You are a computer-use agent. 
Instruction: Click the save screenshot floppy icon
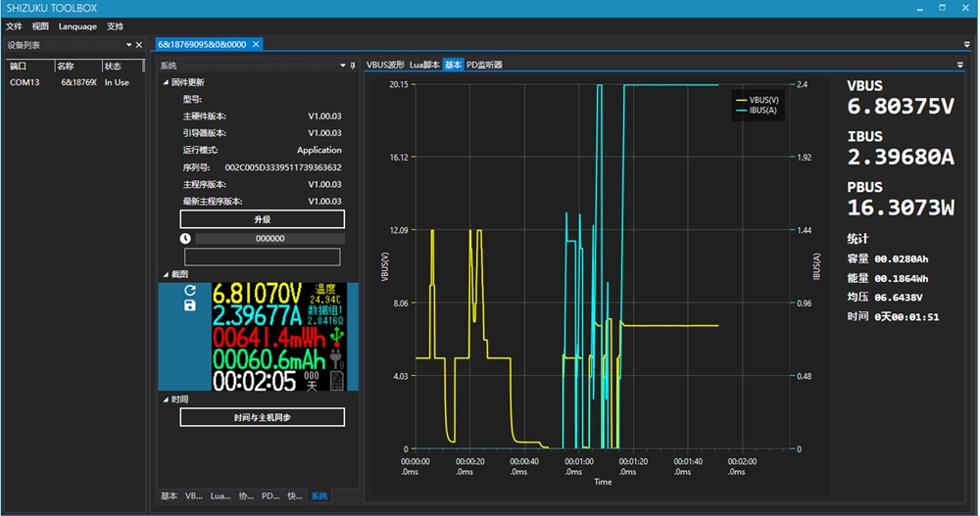click(x=190, y=305)
